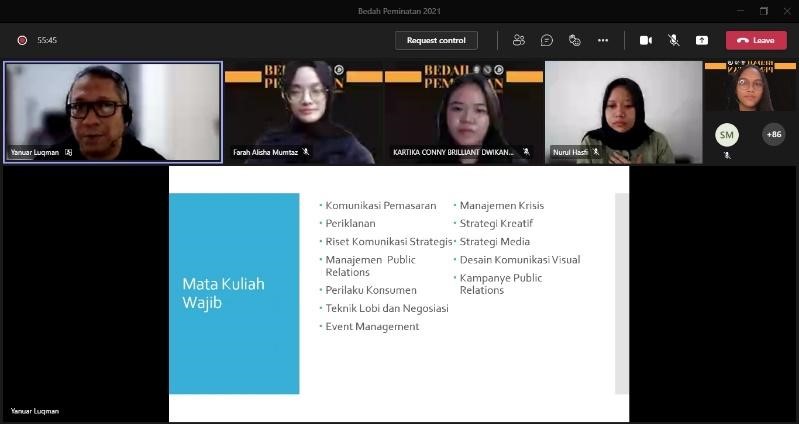Open the reactions and raise hand menu
The image size is (799, 424).
tap(575, 40)
